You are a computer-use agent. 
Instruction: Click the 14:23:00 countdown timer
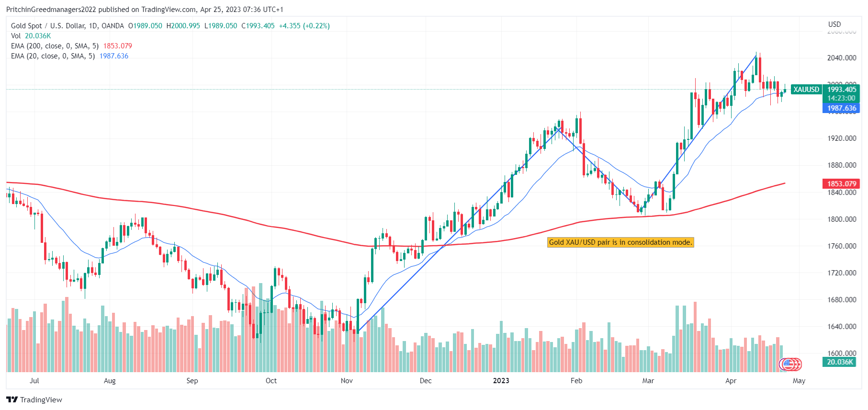(842, 98)
